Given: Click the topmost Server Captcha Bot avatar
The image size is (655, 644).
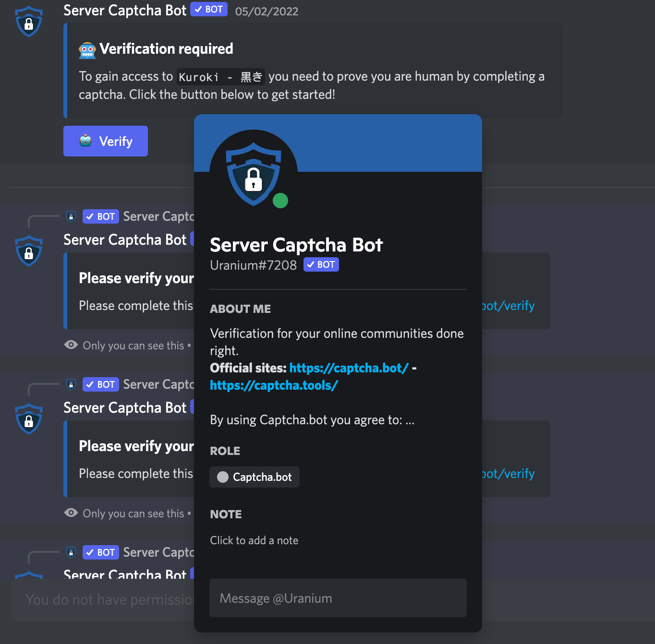Looking at the screenshot, I should click(x=29, y=22).
